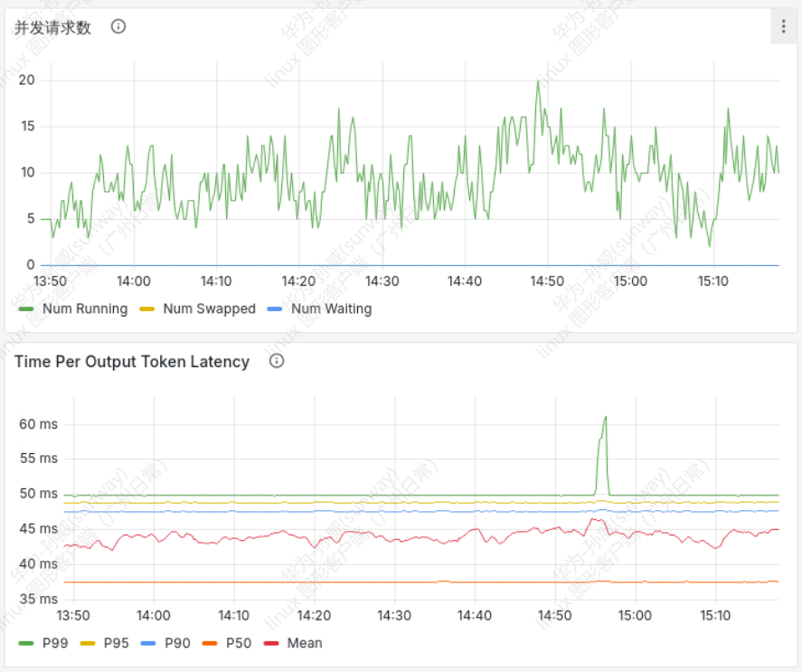Click the red Mean color swatch

(x=271, y=643)
